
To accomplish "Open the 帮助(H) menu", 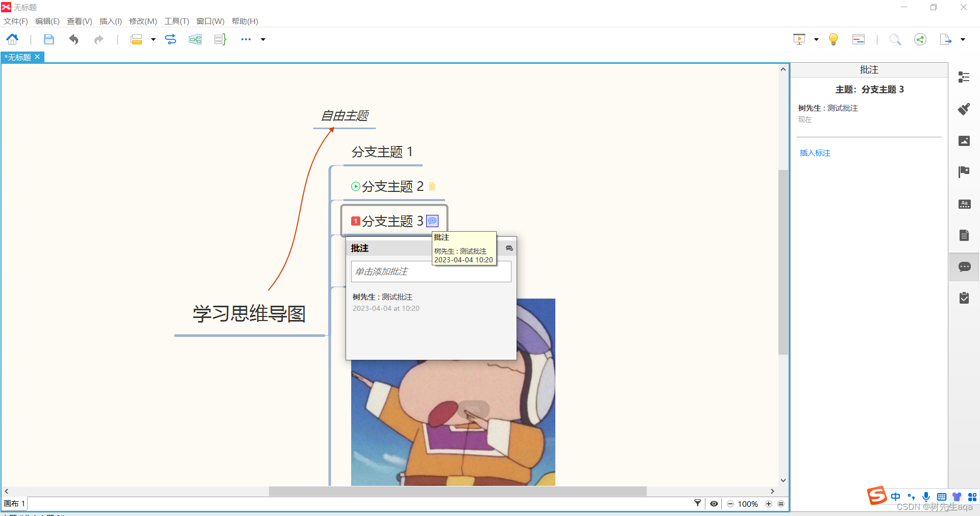I will [245, 21].
